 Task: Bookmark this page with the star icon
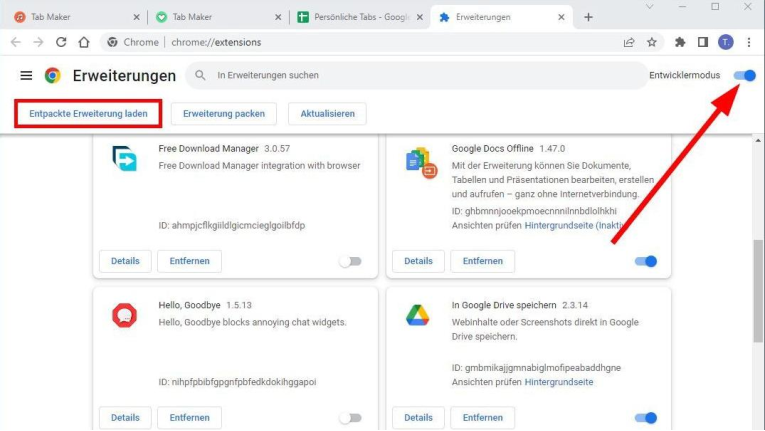pyautogui.click(x=652, y=42)
